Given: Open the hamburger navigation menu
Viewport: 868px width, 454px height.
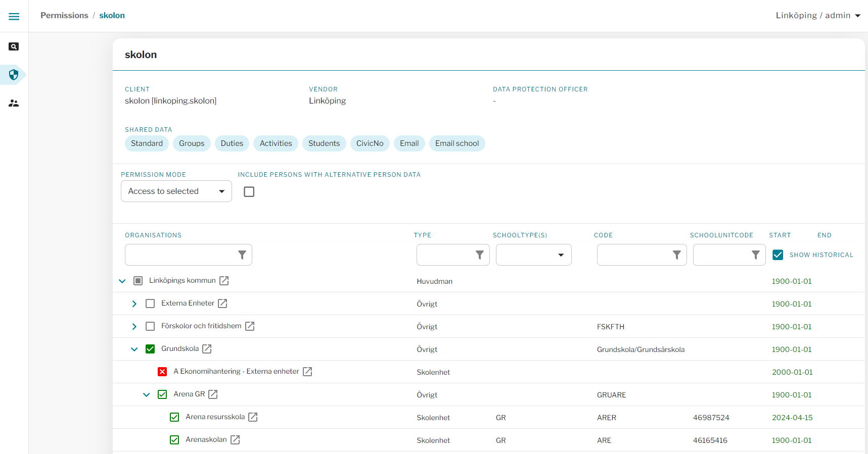Looking at the screenshot, I should pos(14,17).
